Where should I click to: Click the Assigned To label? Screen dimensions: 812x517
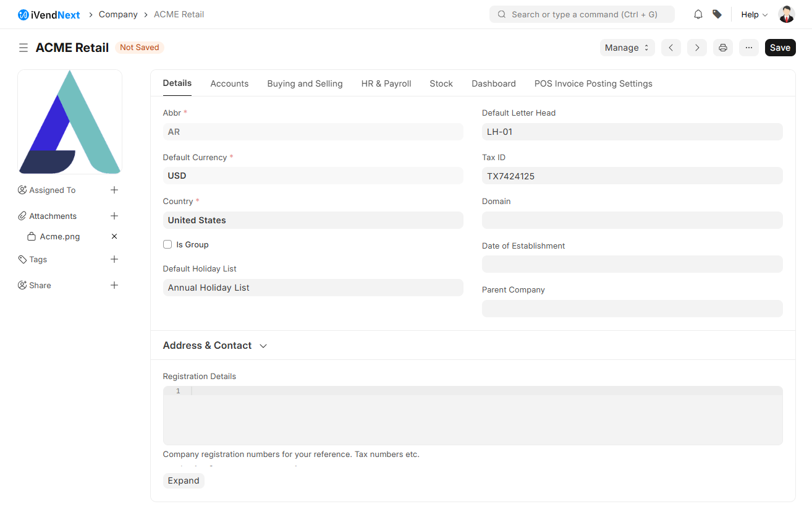pyautogui.click(x=53, y=190)
